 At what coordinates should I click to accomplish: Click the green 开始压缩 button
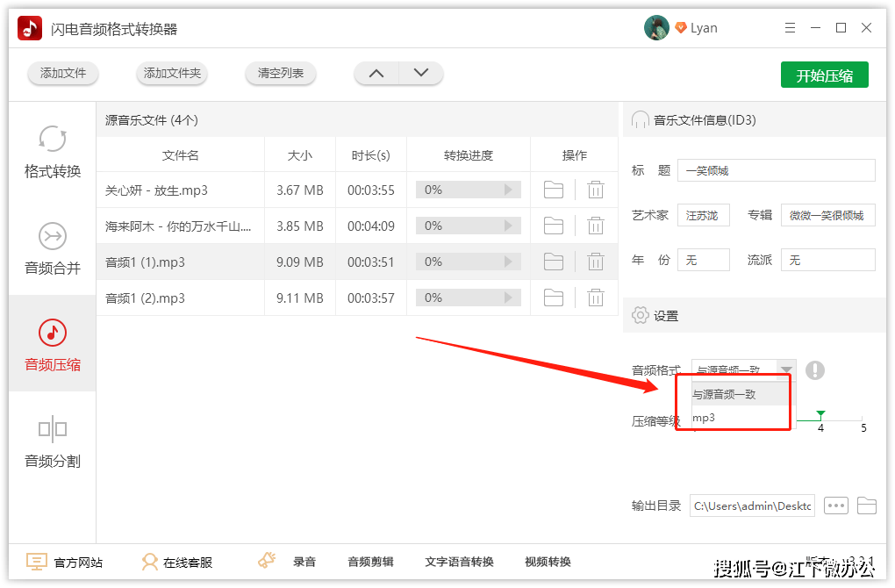[824, 75]
